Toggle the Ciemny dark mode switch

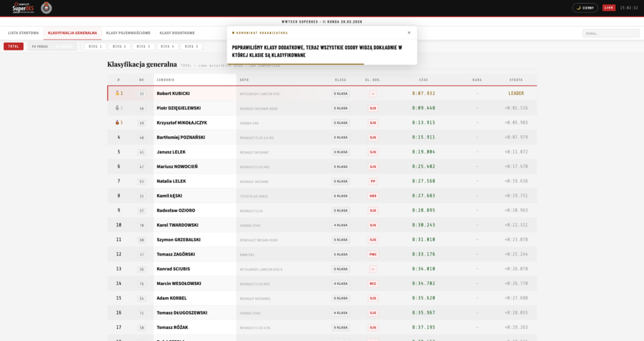point(585,8)
